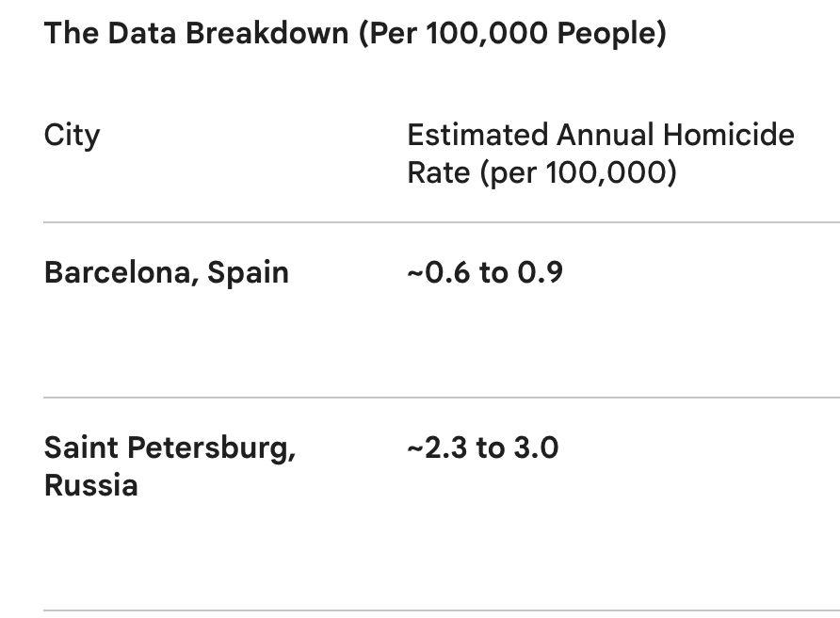Viewport: 840px width, 618px height.
Task: Click the word "Russia" under Saint Petersburg
Action: pos(91,485)
